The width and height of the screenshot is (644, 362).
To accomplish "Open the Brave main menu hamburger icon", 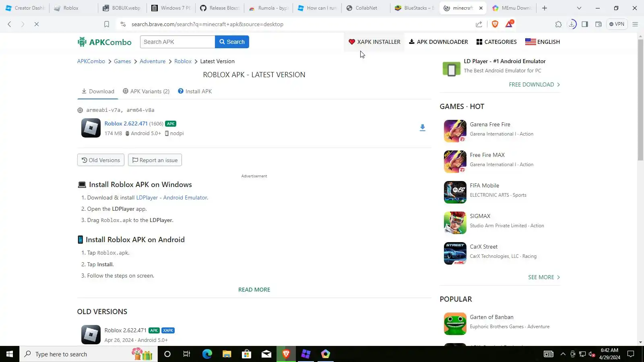I will tap(635, 24).
